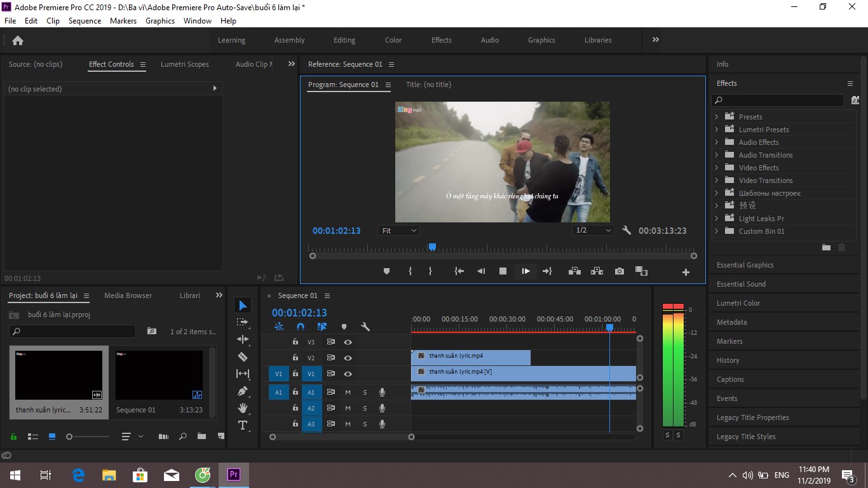868x488 pixels.
Task: Open the Sequence menu
Action: [85, 21]
